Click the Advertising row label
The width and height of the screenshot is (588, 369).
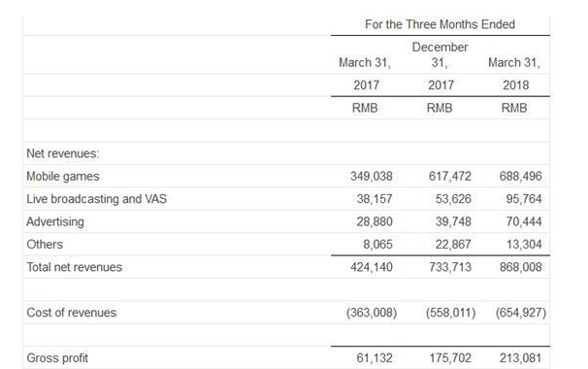55,221
